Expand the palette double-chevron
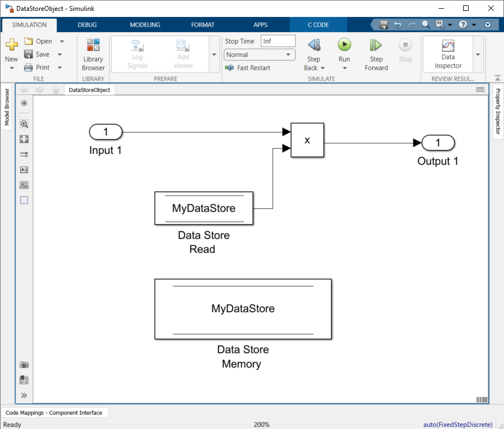 [x=24, y=395]
